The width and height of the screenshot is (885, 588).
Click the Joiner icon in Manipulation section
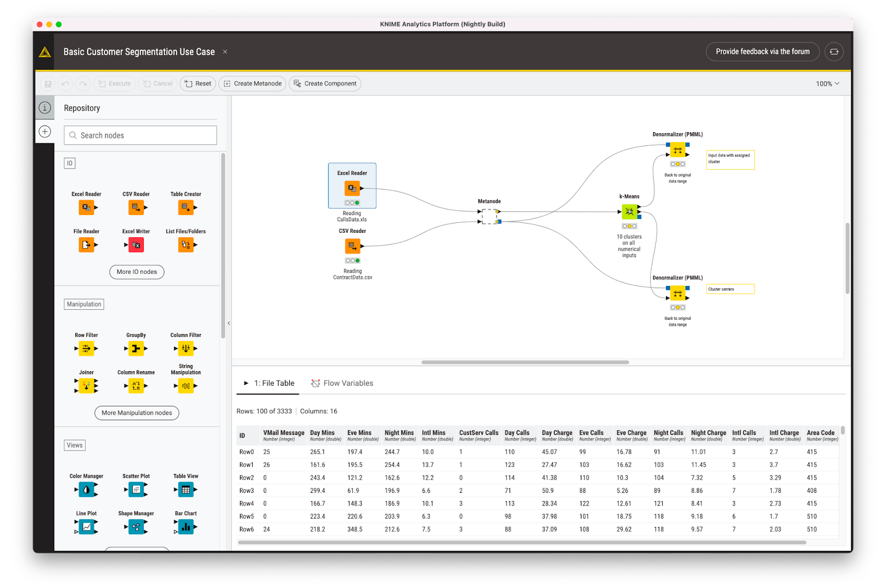tap(87, 386)
